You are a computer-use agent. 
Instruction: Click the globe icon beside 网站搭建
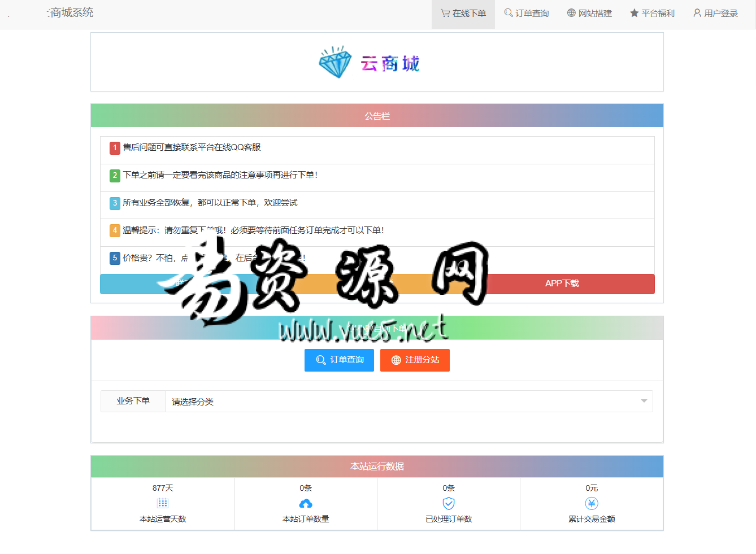point(571,13)
